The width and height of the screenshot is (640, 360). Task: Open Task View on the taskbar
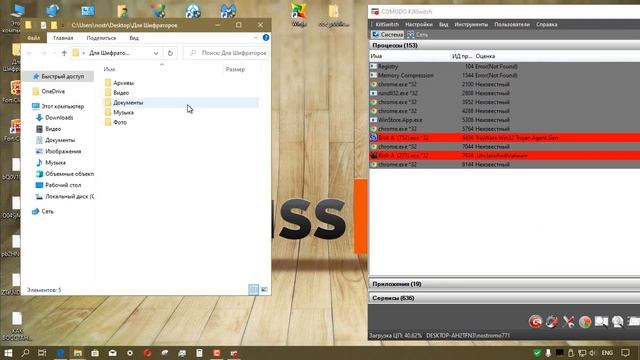(x=42, y=353)
